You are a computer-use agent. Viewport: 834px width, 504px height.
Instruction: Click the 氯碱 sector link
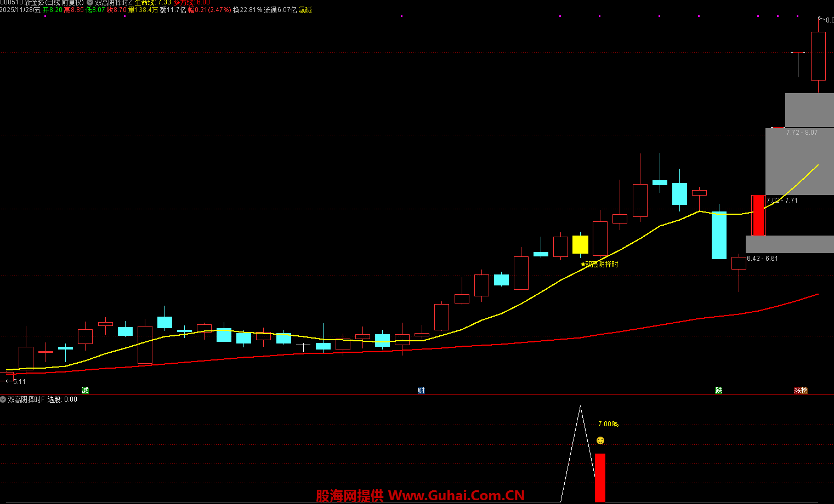(305, 10)
